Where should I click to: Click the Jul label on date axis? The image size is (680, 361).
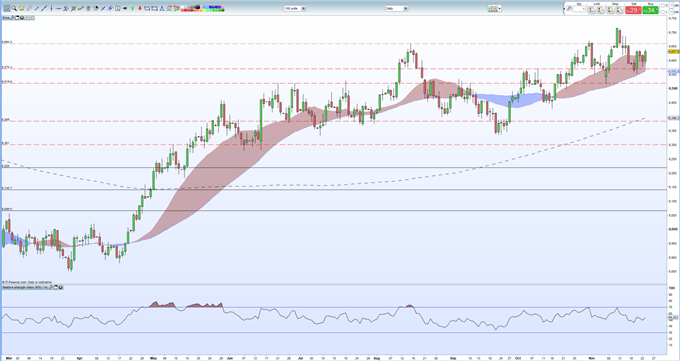300,357
